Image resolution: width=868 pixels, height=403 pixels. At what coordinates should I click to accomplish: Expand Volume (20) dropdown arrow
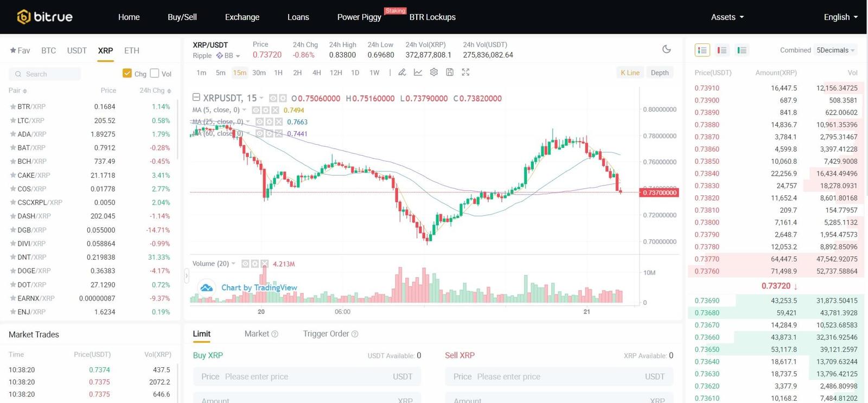pyautogui.click(x=233, y=264)
